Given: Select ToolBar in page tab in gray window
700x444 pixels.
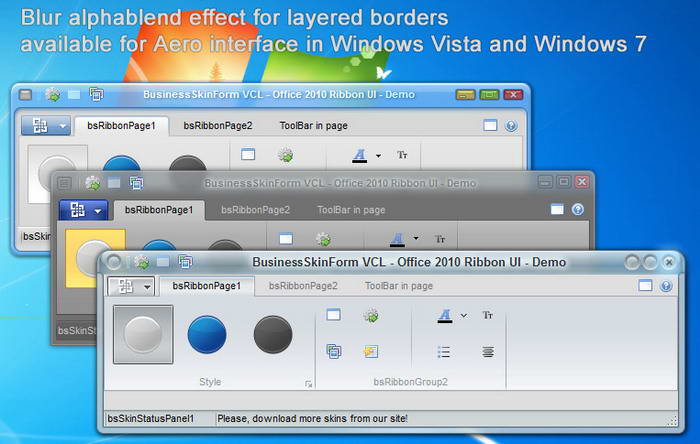Looking at the screenshot, I should click(x=351, y=210).
